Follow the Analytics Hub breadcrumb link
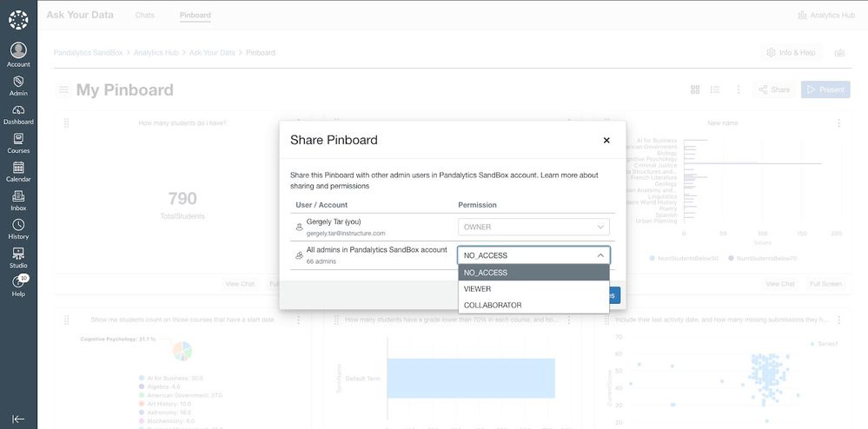868x429 pixels. 156,53
